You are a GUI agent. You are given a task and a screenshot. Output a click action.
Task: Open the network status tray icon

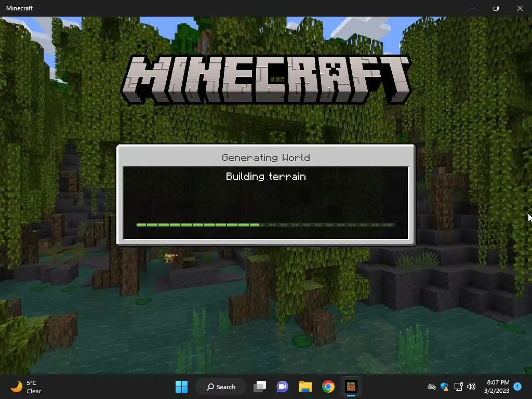(x=458, y=387)
